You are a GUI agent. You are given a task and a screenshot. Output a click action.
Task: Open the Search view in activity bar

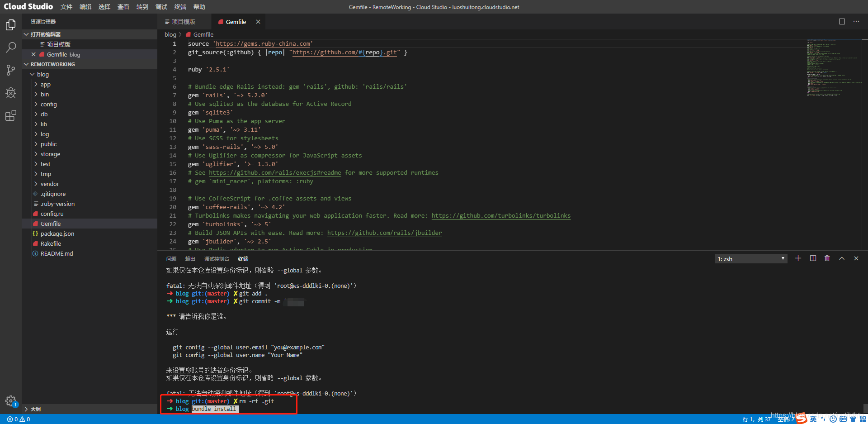11,47
